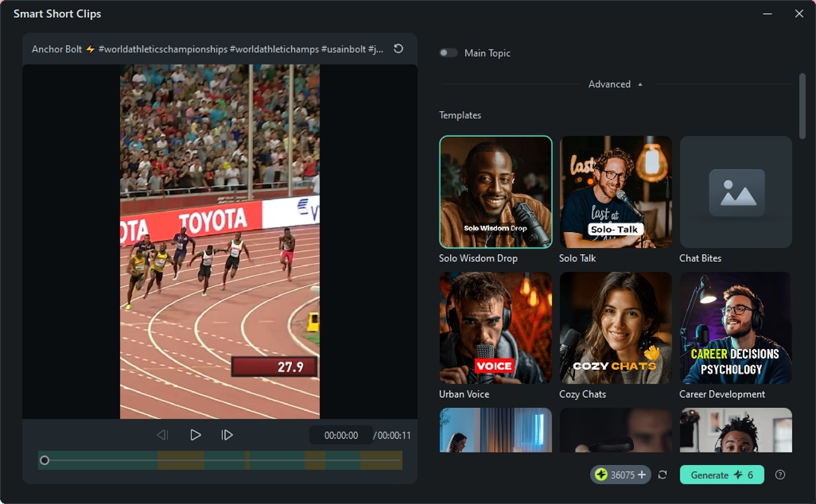This screenshot has width=816, height=504.
Task: Click the Generate button
Action: click(722, 475)
